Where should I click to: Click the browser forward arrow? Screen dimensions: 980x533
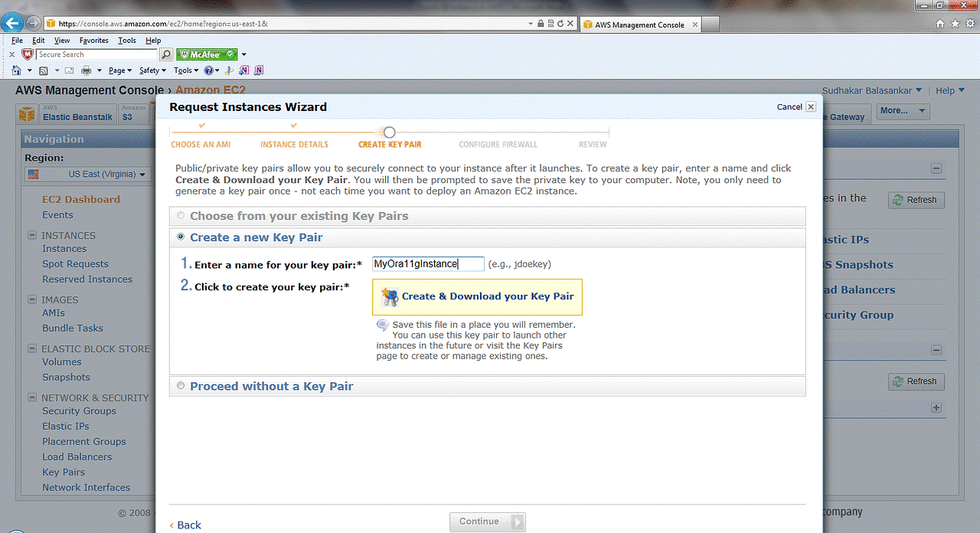[33, 23]
